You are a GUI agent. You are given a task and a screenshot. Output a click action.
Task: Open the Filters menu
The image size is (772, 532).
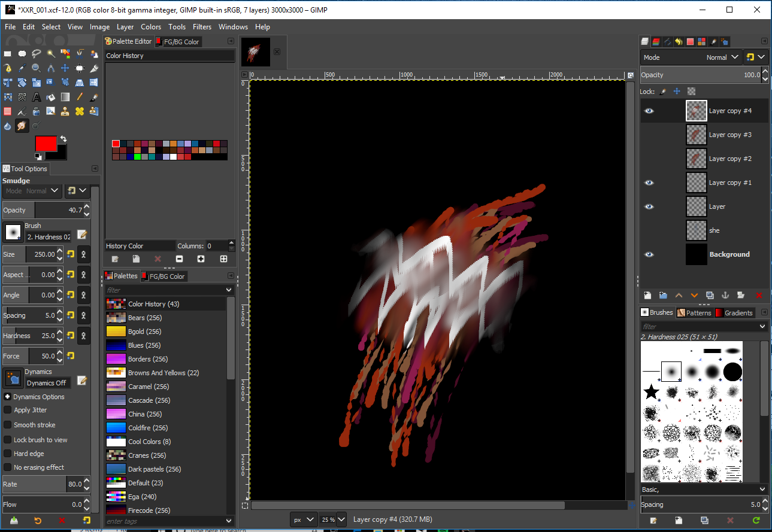point(202,27)
